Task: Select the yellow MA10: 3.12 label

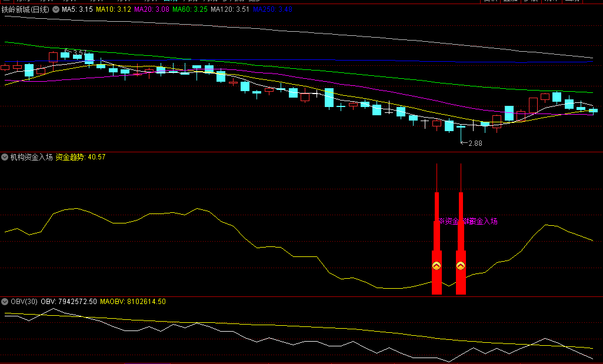Action: (x=114, y=9)
